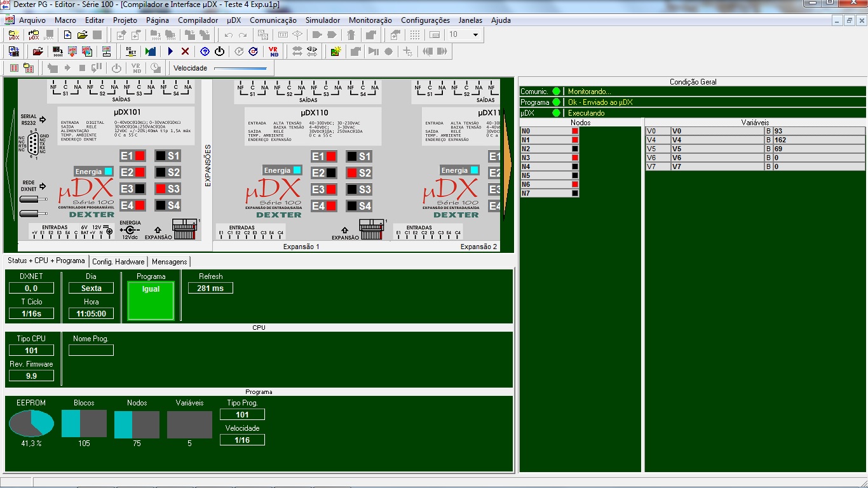Click the EEPROM pie chart indicator
Screen dimensions: 868x488
tap(31, 424)
